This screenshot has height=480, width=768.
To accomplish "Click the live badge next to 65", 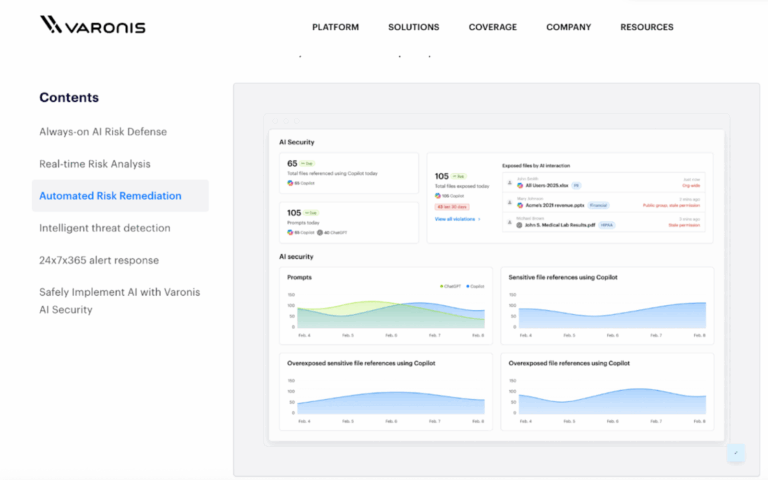I will 307,164.
